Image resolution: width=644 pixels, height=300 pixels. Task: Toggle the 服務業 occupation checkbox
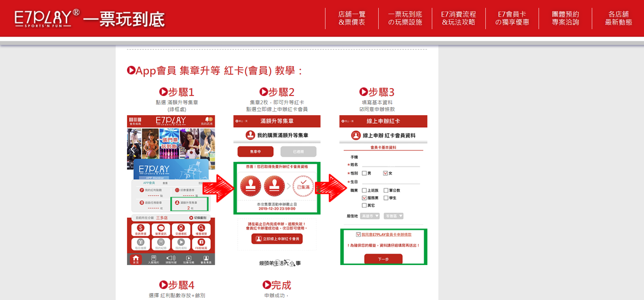pos(364,198)
